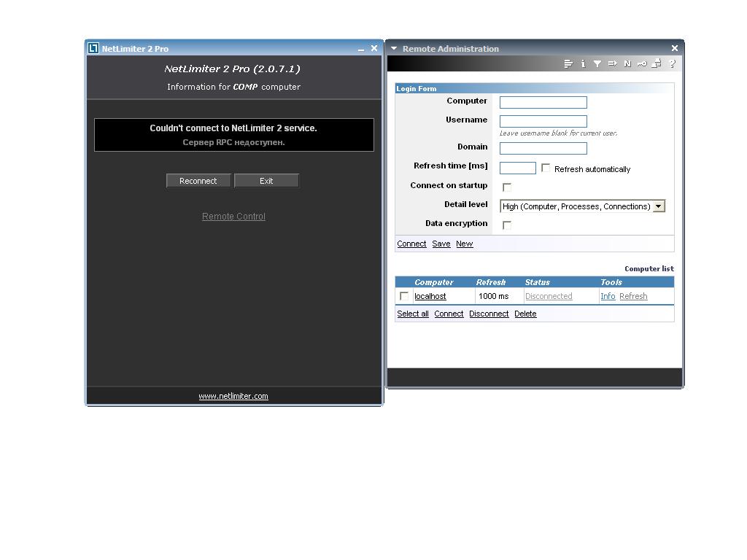
Task: Click the Reconnect button
Action: coord(198,181)
